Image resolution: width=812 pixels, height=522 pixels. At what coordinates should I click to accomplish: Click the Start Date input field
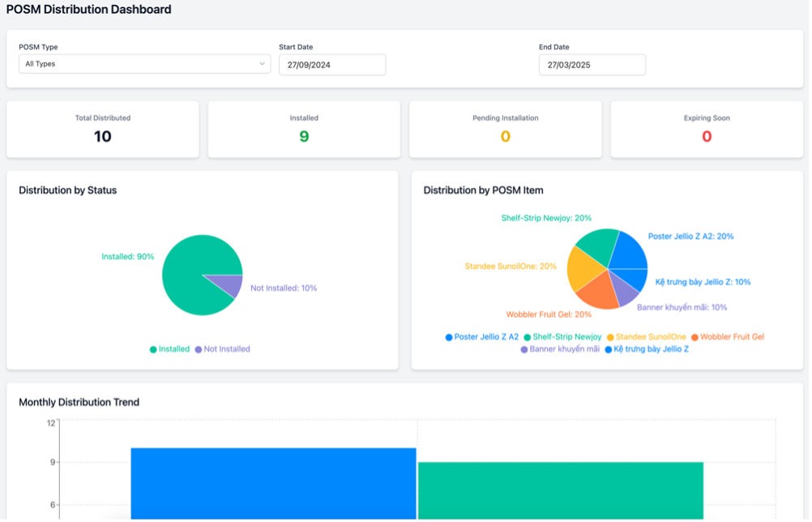coord(332,65)
